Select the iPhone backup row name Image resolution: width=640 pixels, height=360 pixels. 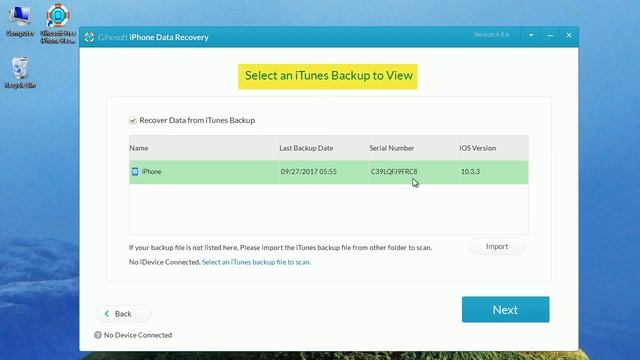[151, 171]
